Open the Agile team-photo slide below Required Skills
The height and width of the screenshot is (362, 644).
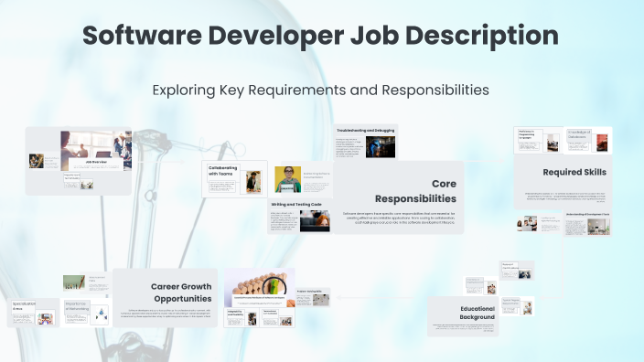539,224
